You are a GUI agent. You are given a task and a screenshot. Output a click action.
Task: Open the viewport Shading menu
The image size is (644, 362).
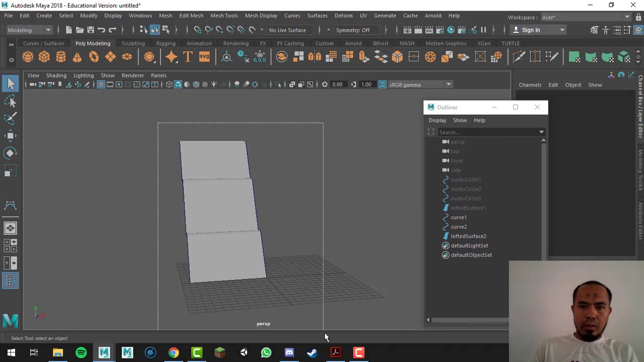(56, 75)
